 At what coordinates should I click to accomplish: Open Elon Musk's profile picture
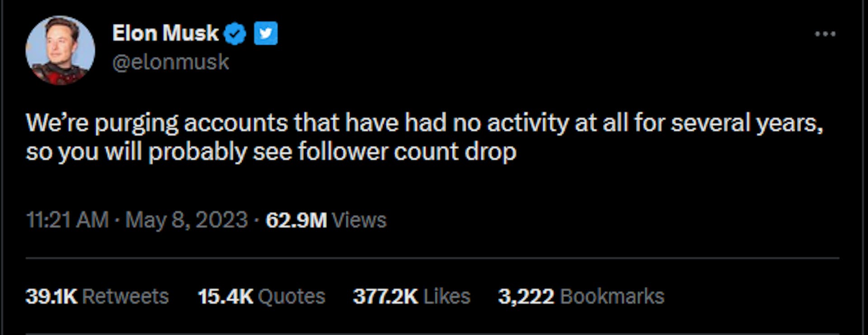60,50
